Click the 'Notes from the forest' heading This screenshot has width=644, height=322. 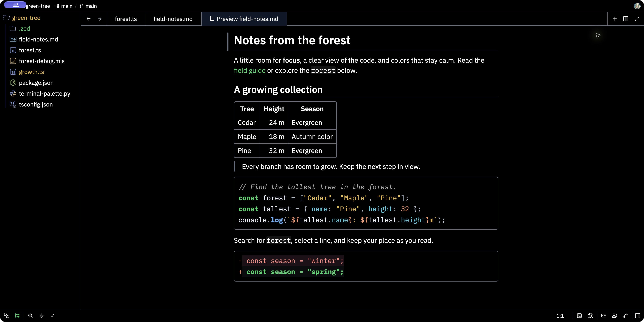pos(292,40)
